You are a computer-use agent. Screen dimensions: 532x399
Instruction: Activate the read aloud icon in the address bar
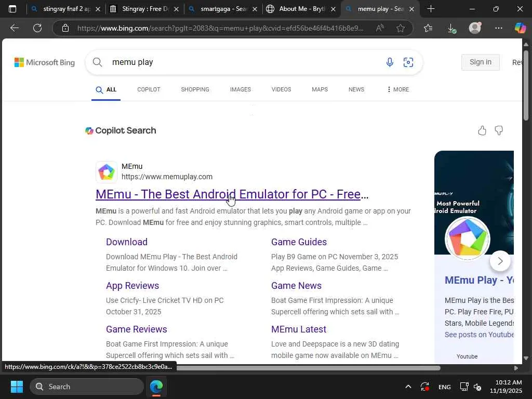[x=380, y=28]
